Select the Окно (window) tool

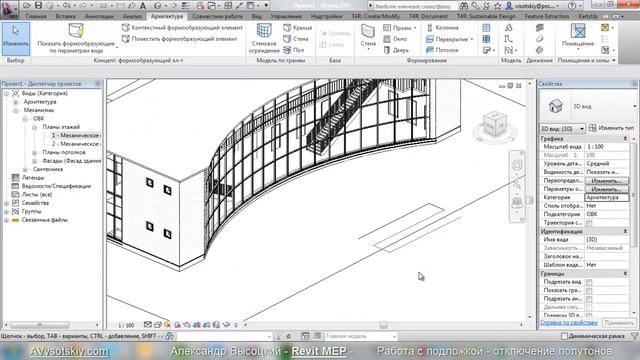pos(395,39)
